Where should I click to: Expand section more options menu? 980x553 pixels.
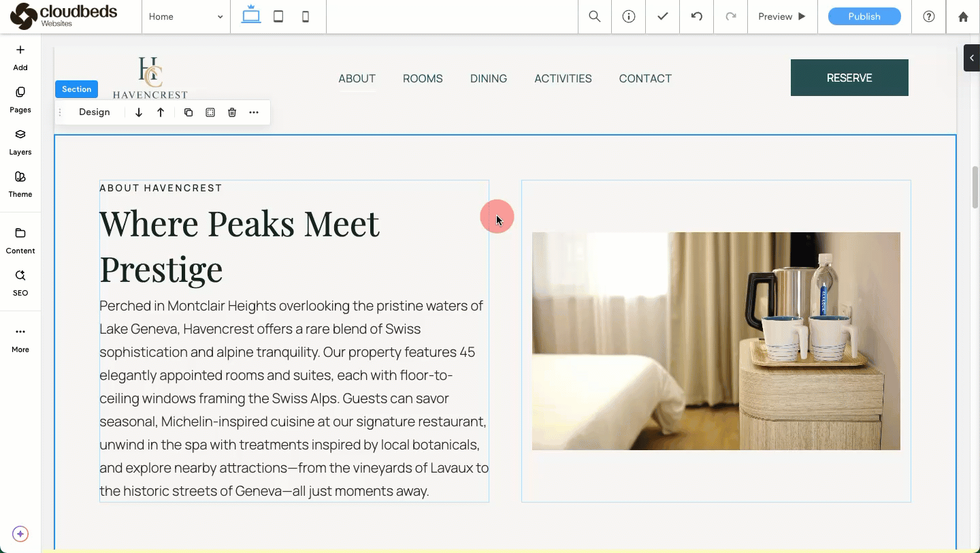(254, 112)
